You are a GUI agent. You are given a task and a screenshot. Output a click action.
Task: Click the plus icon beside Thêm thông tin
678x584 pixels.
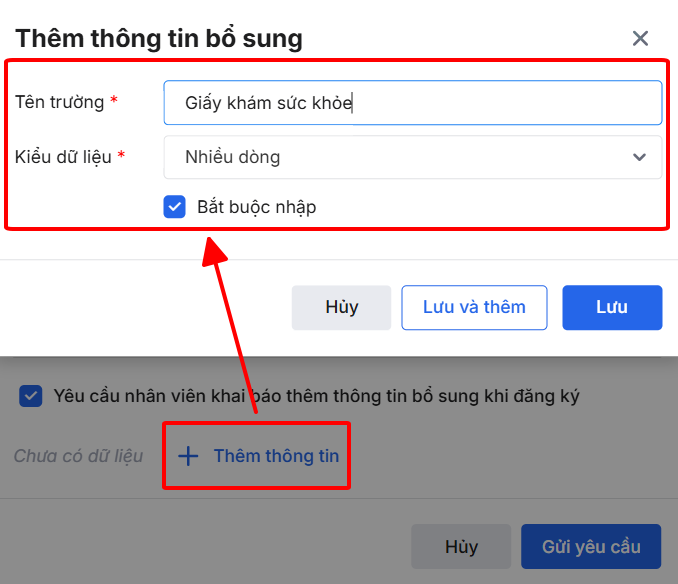point(188,456)
